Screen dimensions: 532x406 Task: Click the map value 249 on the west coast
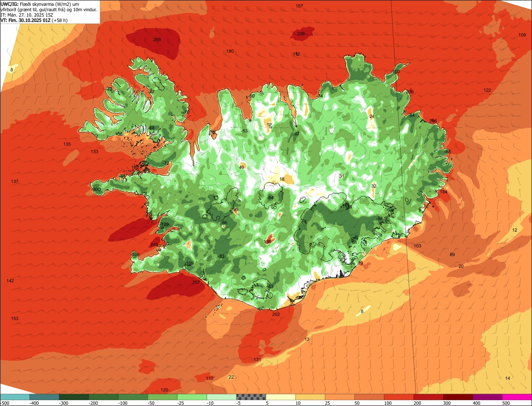click(x=154, y=245)
